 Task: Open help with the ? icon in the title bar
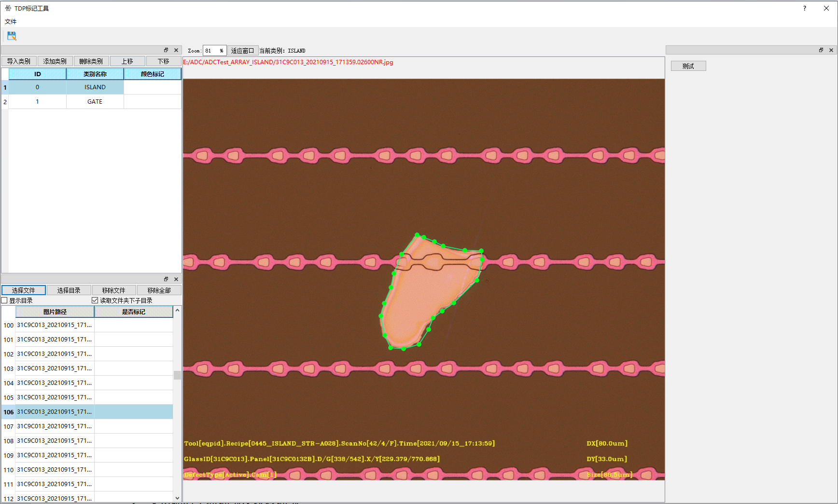[805, 8]
